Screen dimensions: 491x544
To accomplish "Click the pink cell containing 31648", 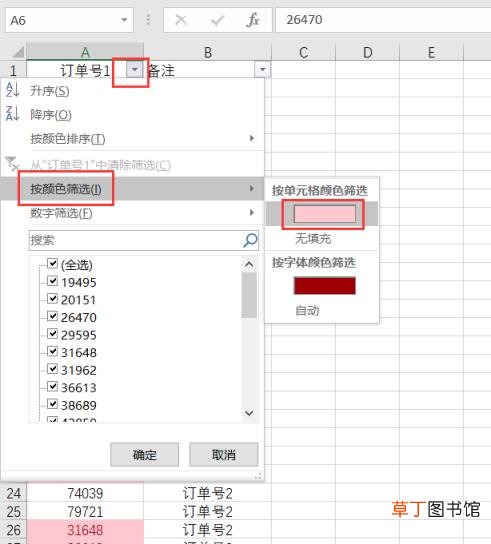I will [x=85, y=529].
